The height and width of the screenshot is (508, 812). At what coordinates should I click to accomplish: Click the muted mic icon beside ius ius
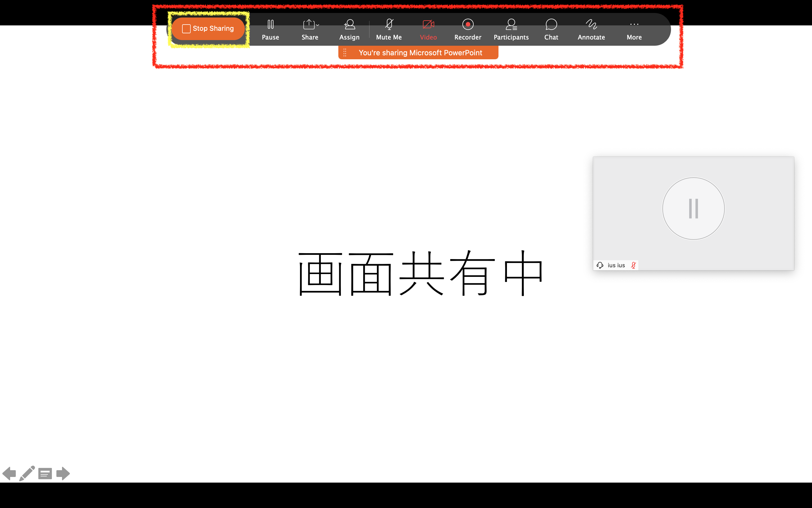[x=633, y=265]
